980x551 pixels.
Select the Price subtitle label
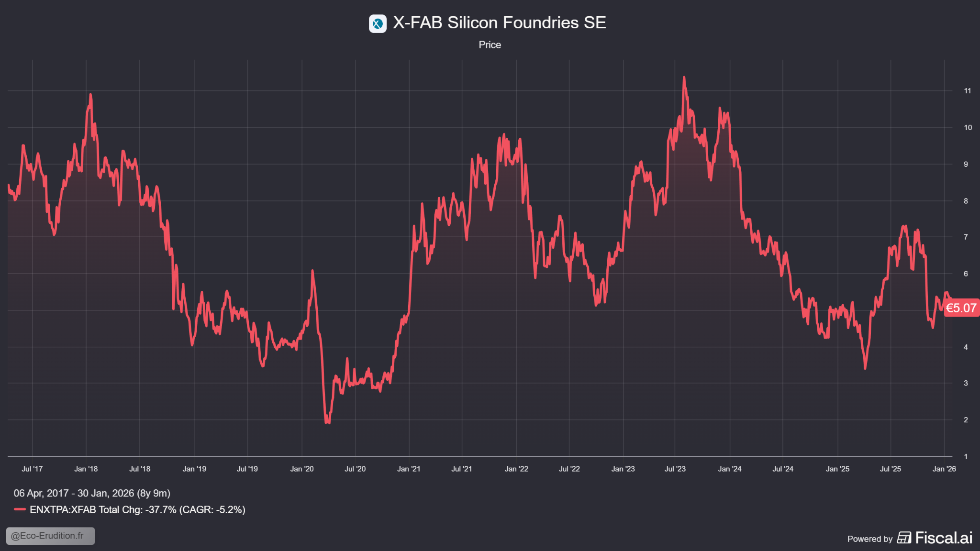click(x=490, y=45)
